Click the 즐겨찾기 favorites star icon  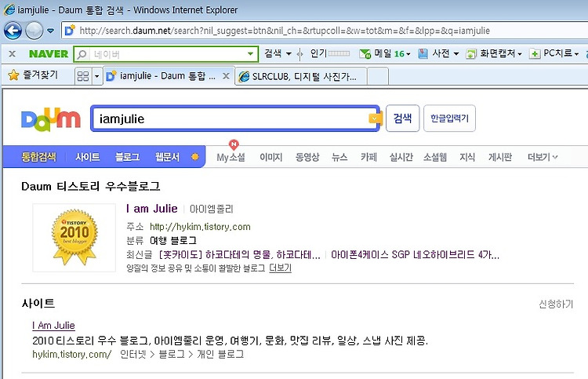13,75
